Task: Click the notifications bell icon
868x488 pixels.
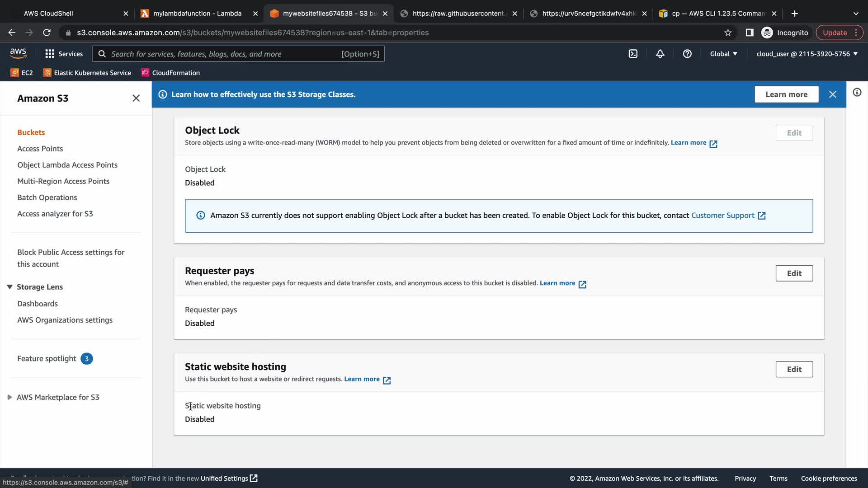Action: [660, 54]
